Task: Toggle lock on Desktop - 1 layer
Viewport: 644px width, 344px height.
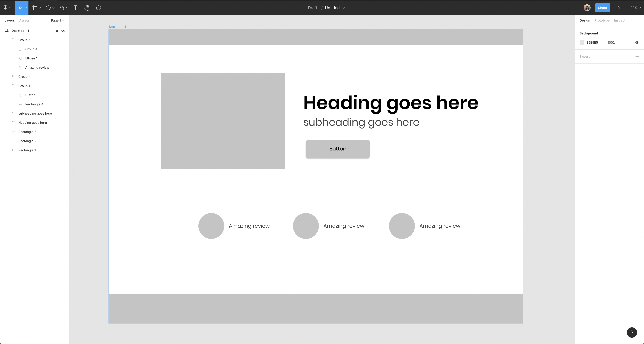Action: [57, 31]
